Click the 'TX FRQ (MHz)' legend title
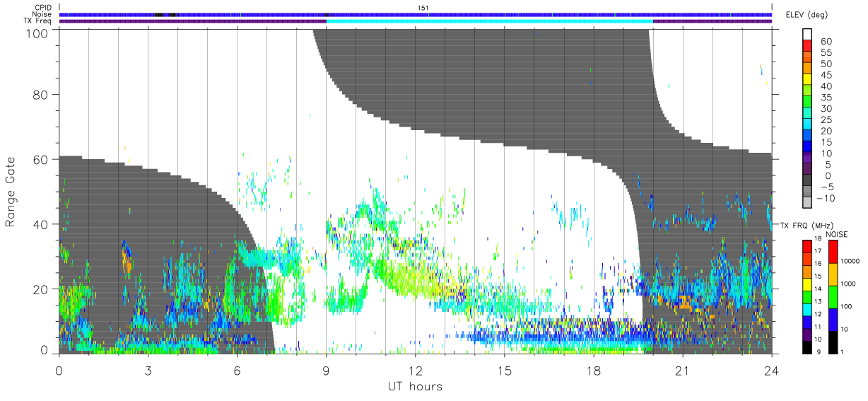Viewport: 868px width, 401px height. [807, 226]
